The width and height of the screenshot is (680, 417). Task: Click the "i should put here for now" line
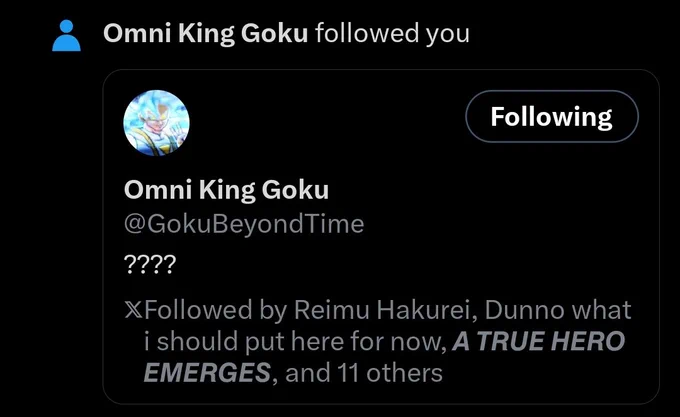[295, 342]
